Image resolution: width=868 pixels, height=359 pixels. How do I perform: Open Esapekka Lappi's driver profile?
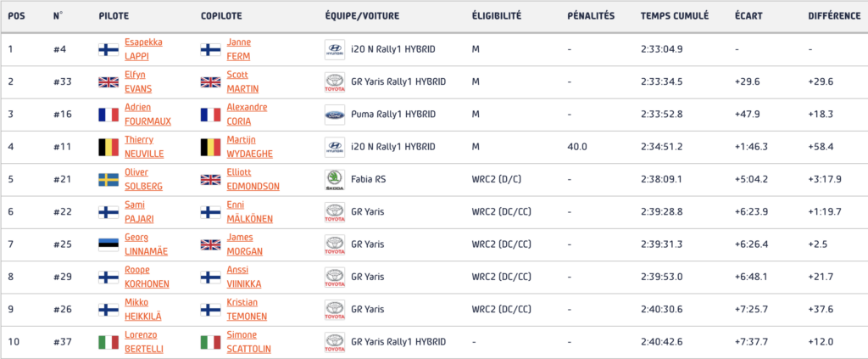tap(143, 49)
